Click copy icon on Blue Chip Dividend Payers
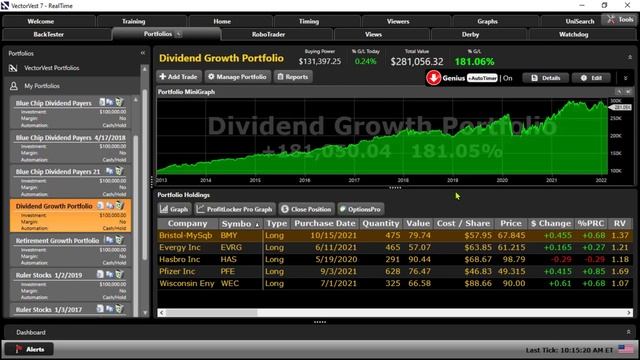The height and width of the screenshot is (360, 640). click(x=110, y=102)
